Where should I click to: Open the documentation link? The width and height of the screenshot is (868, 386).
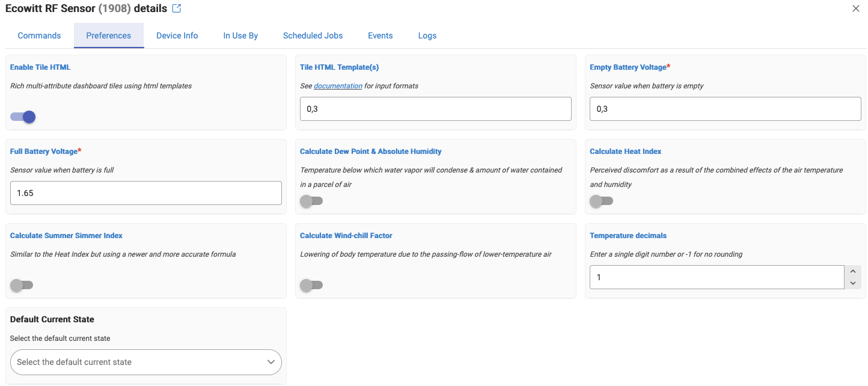coord(338,86)
